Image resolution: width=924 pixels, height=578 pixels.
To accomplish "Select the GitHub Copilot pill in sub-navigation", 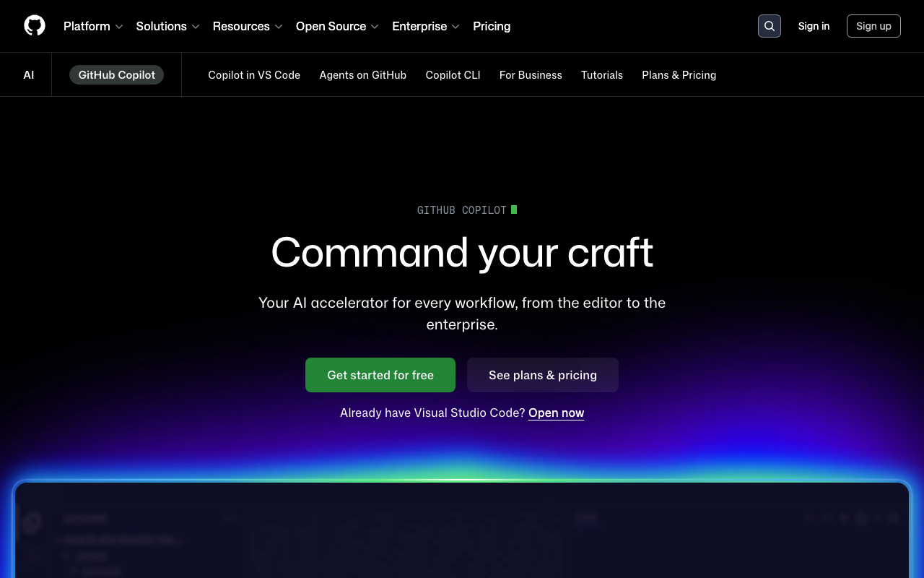I will 116,74.
